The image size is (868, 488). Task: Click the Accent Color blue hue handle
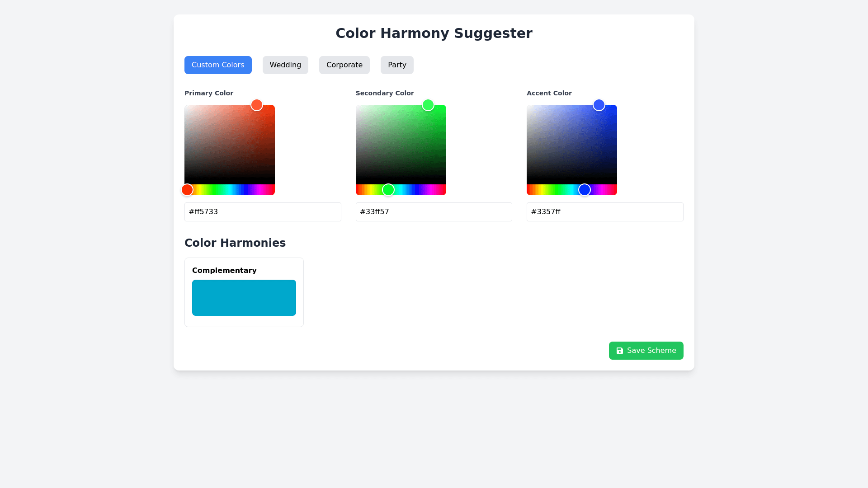pos(585,190)
